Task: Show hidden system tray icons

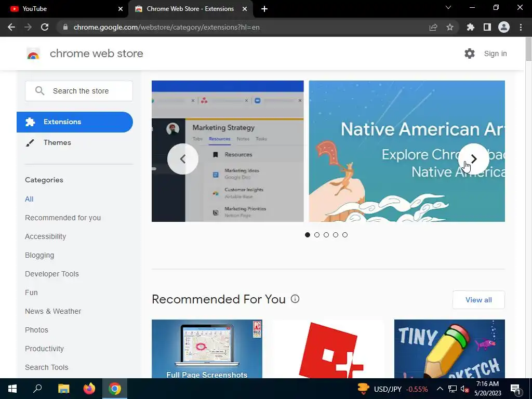Action: coord(440,389)
